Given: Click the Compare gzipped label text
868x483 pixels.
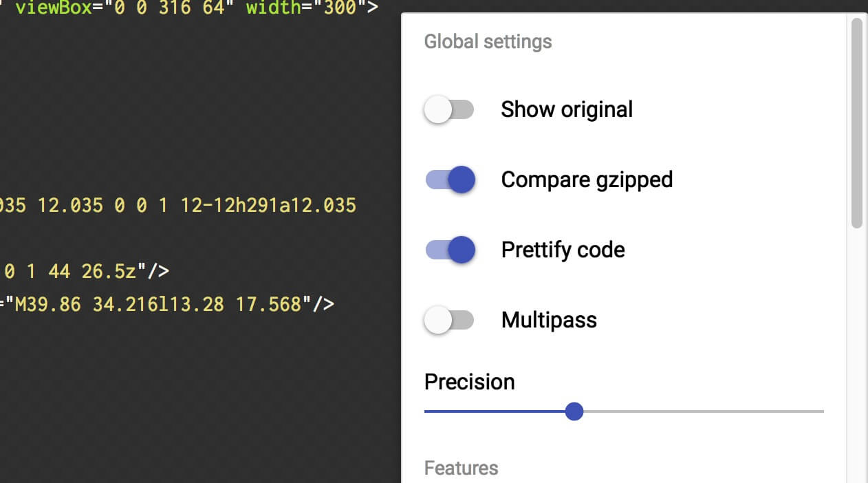Looking at the screenshot, I should [587, 180].
